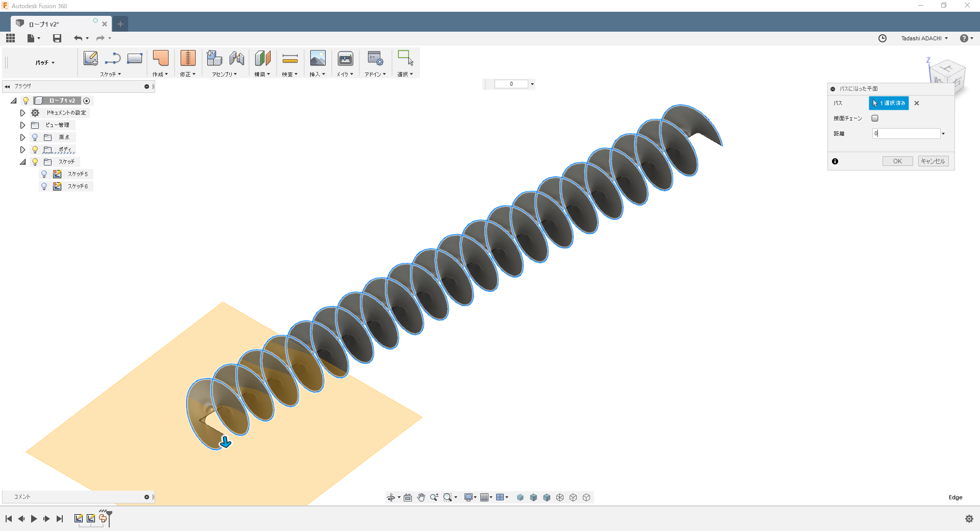
Task: Open the job status clock icon
Action: click(x=883, y=38)
